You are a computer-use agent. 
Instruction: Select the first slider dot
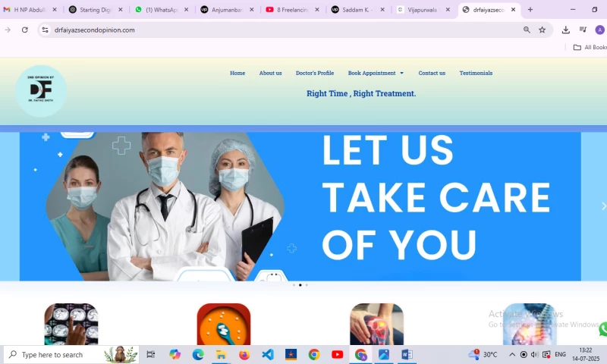tap(294, 285)
